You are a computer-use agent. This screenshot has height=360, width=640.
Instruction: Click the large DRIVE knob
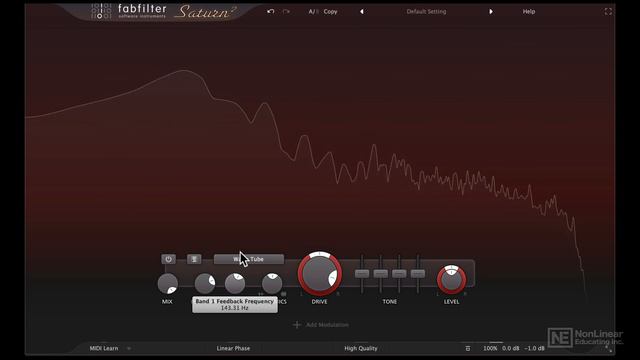pos(320,273)
